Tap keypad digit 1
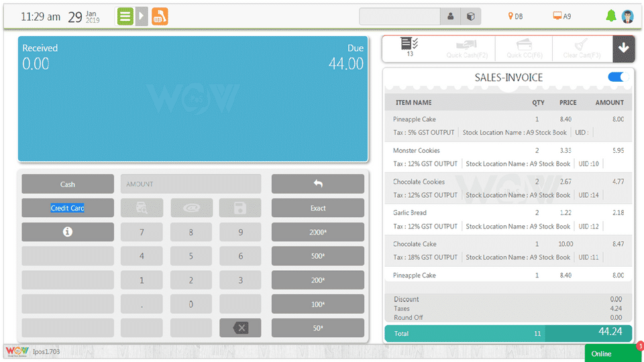The image size is (644, 362). tap(142, 280)
